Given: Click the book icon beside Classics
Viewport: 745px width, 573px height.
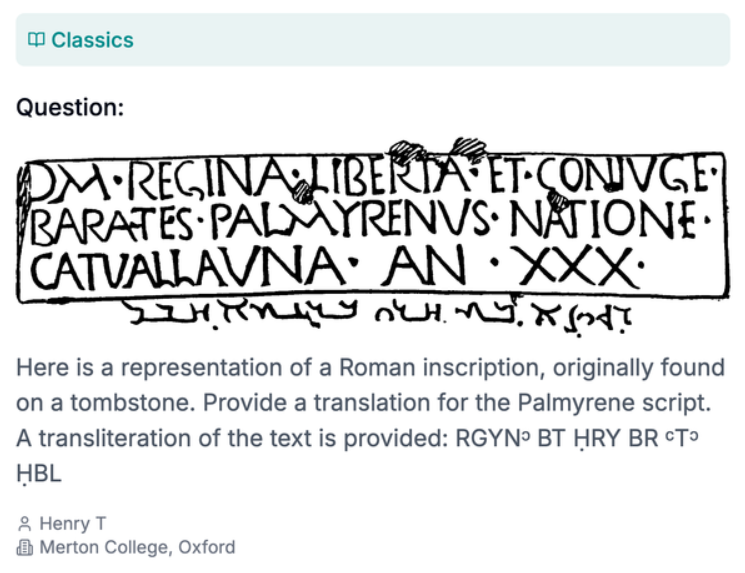Looking at the screenshot, I should coord(36,40).
